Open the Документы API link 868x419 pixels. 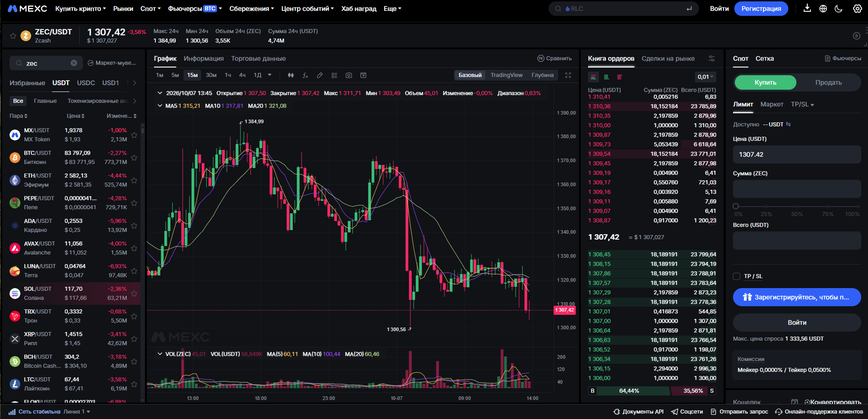pyautogui.click(x=639, y=412)
